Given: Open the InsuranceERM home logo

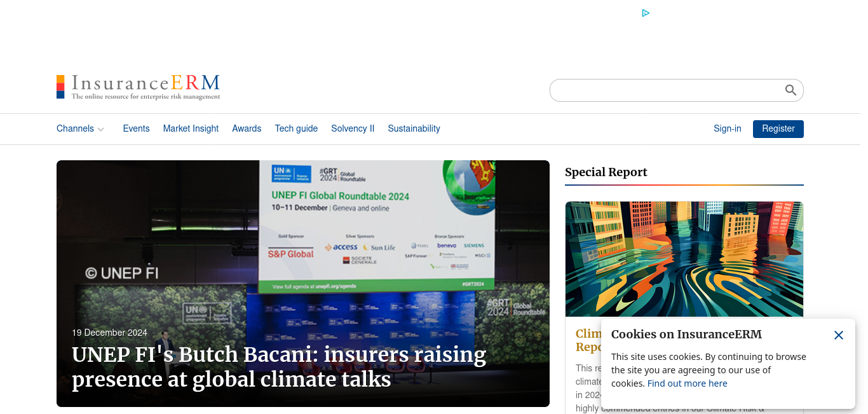Looking at the screenshot, I should click(x=139, y=87).
